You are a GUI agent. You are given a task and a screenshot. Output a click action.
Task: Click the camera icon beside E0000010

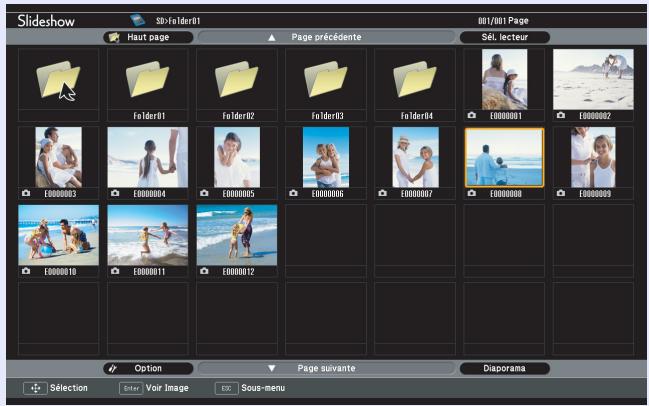(26, 271)
